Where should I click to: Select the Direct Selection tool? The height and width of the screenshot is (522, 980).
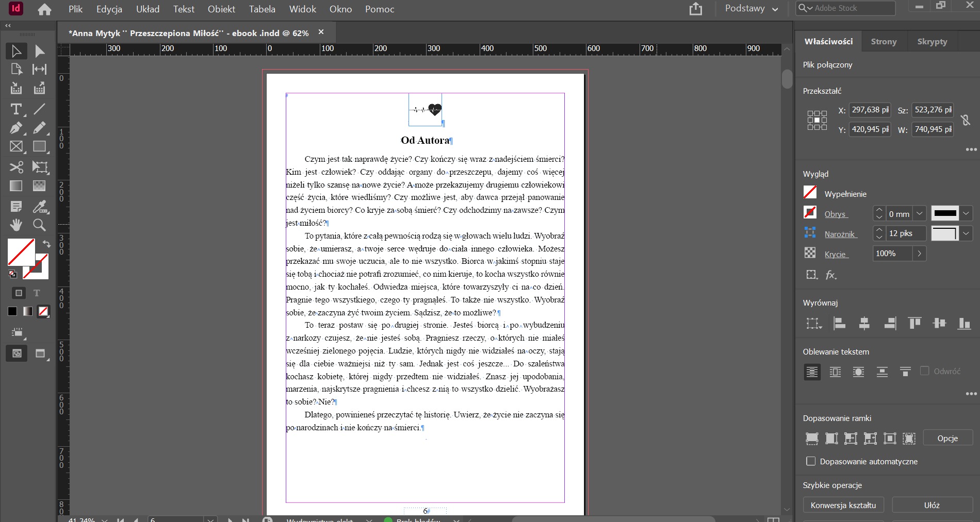(x=40, y=51)
